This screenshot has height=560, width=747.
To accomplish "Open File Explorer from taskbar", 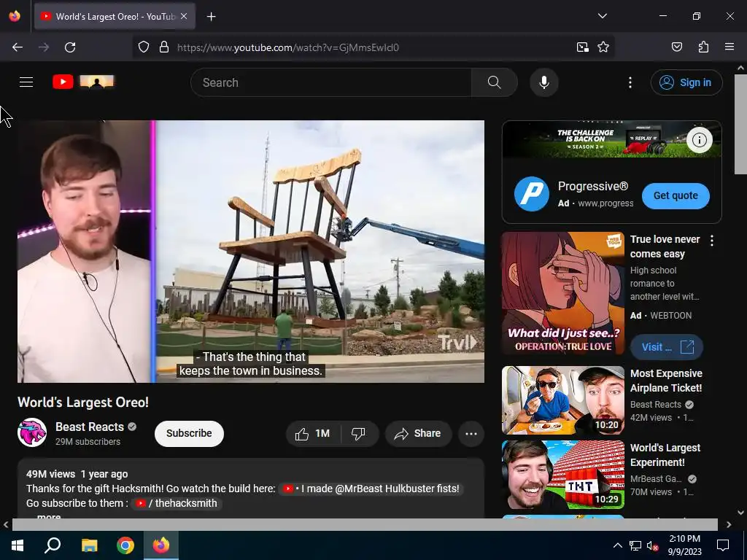I will point(89,545).
